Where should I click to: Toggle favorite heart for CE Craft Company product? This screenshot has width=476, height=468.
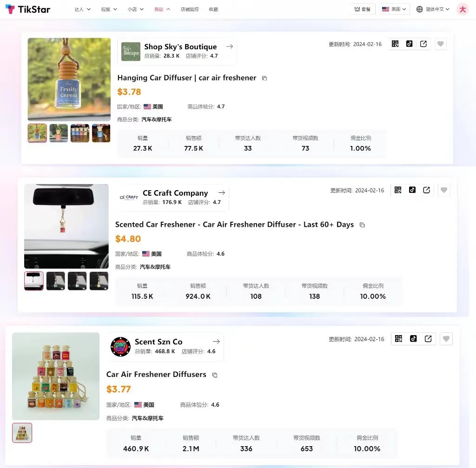tap(444, 190)
